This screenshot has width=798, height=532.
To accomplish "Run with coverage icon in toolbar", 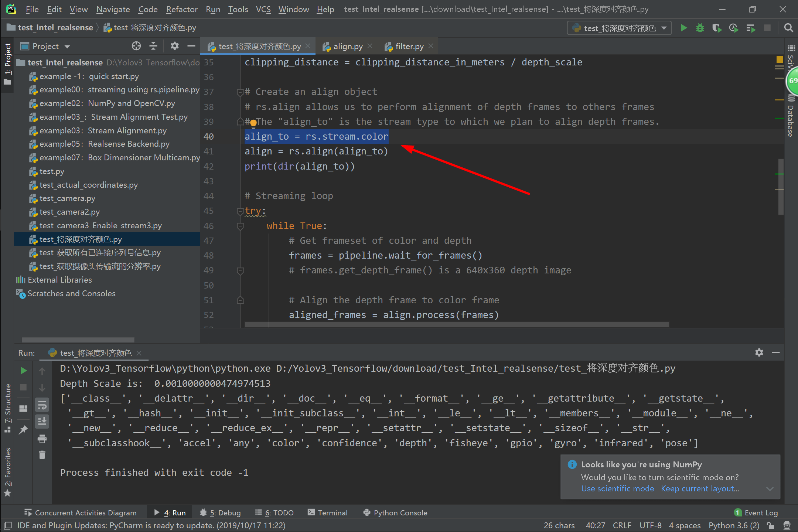I will coord(717,28).
